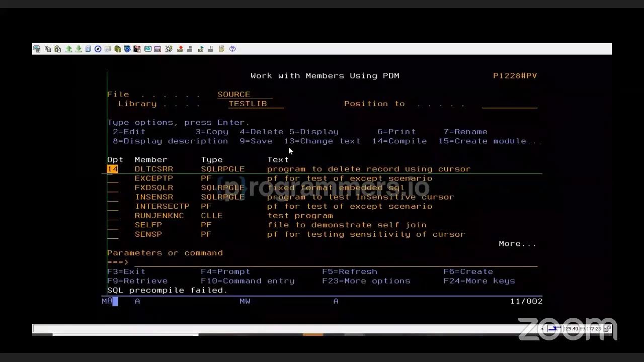The width and height of the screenshot is (644, 362).
Task: Click the F23=More options key label
Action: (366, 281)
